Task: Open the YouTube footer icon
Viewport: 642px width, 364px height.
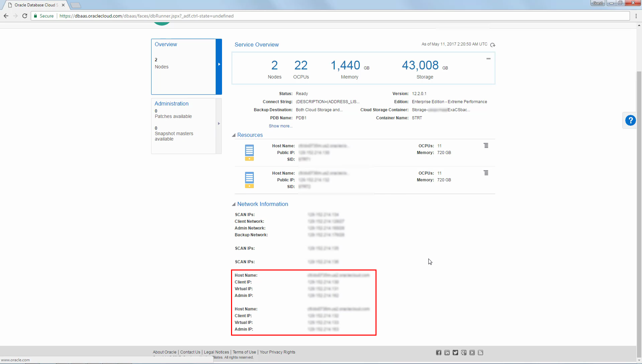Action: (x=472, y=353)
